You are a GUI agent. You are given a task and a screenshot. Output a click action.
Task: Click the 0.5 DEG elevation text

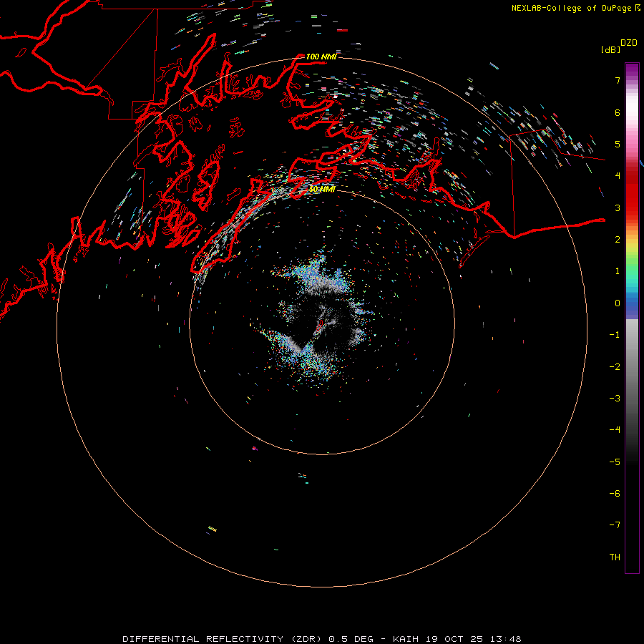[351, 639]
